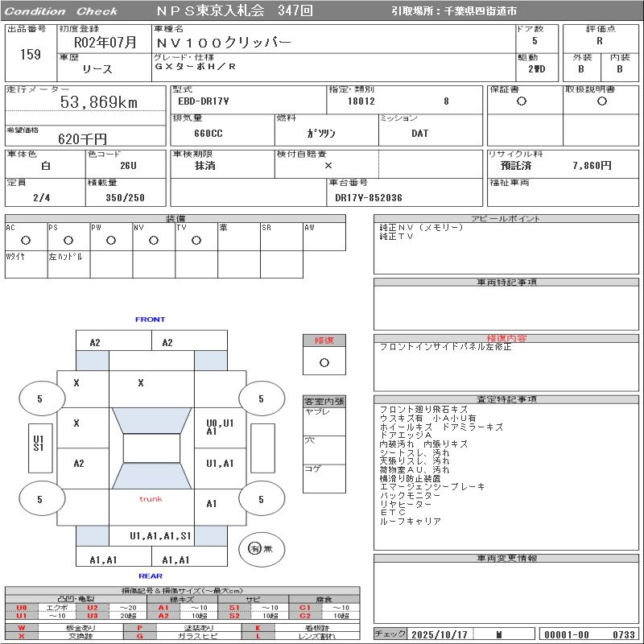
Task: Click the circle in the 修復 box
Action: pyautogui.click(x=324, y=362)
